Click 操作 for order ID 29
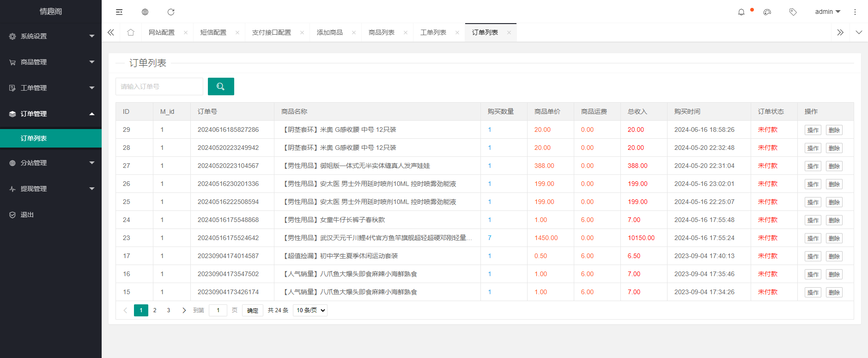This screenshot has height=358, width=868. tap(813, 130)
